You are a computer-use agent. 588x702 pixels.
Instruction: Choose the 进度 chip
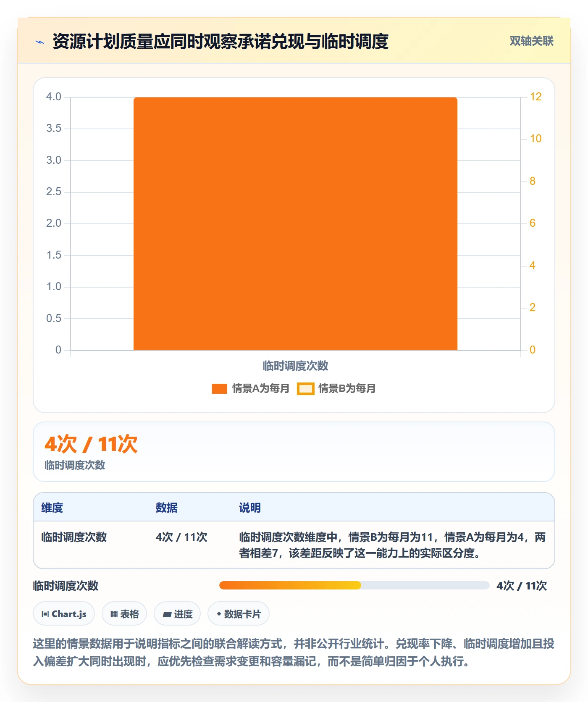[177, 614]
